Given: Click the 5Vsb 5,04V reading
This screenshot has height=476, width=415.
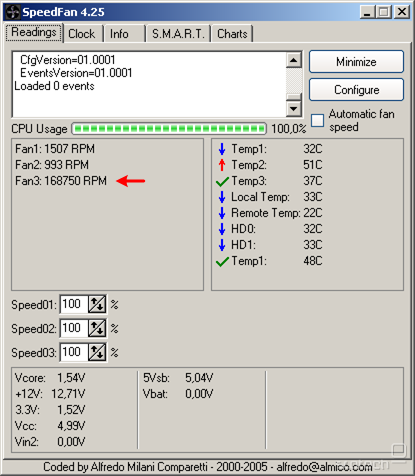Looking at the screenshot, I should click(178, 378).
